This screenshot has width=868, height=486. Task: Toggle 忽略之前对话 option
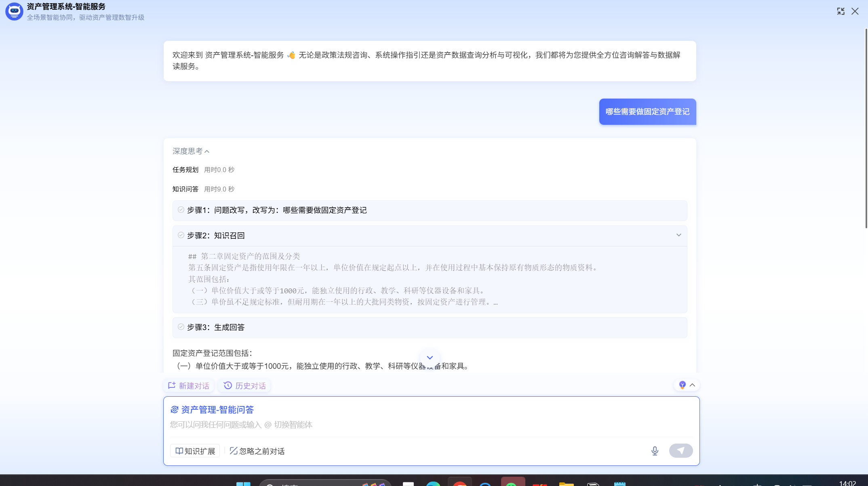[257, 451]
